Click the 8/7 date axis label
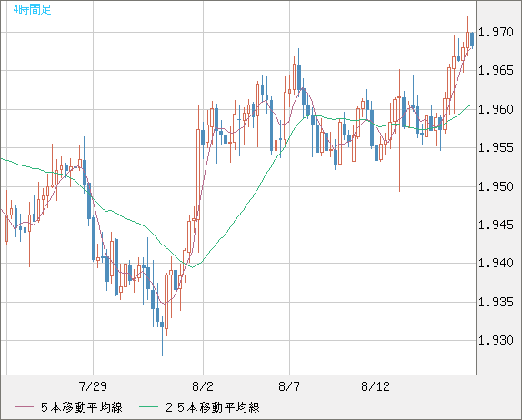 click(x=289, y=386)
